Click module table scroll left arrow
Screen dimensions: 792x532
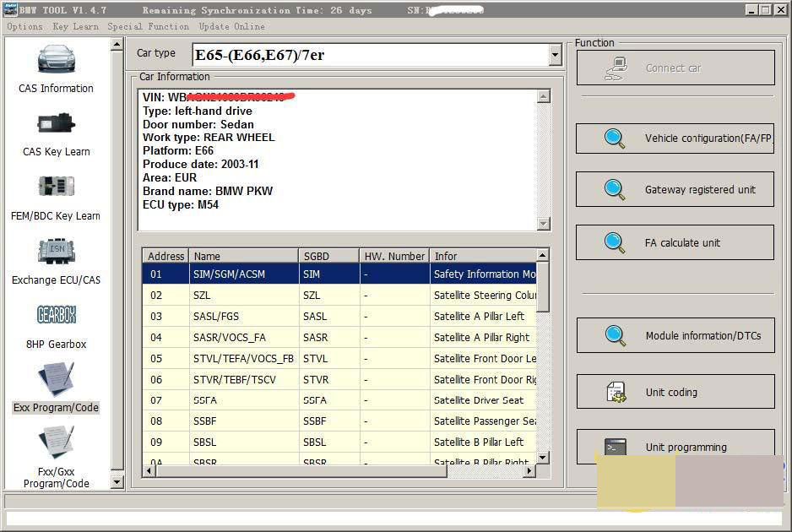149,471
